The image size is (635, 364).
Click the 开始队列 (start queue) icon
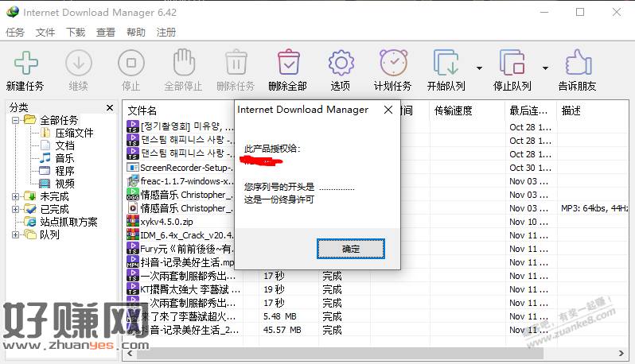tap(444, 63)
